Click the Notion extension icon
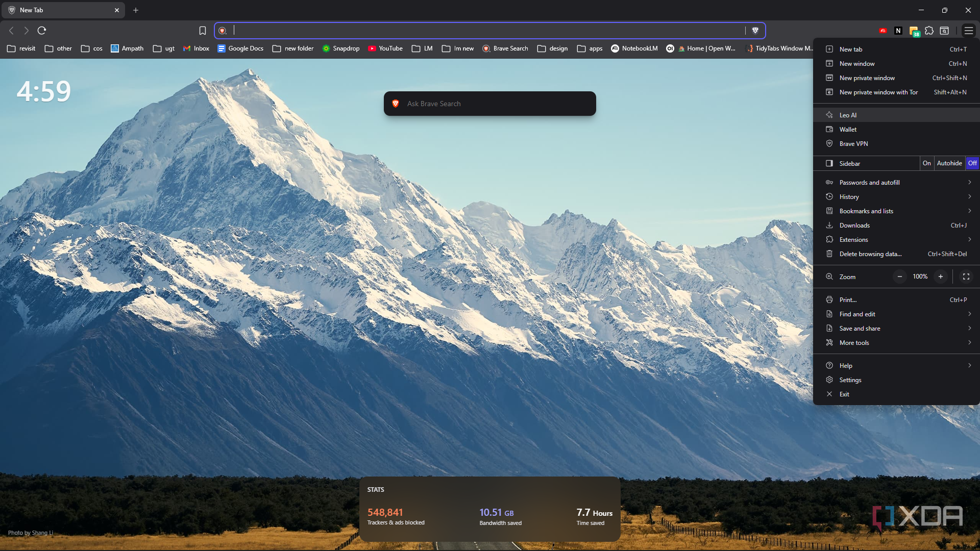Viewport: 980px width, 551px height. click(x=898, y=31)
